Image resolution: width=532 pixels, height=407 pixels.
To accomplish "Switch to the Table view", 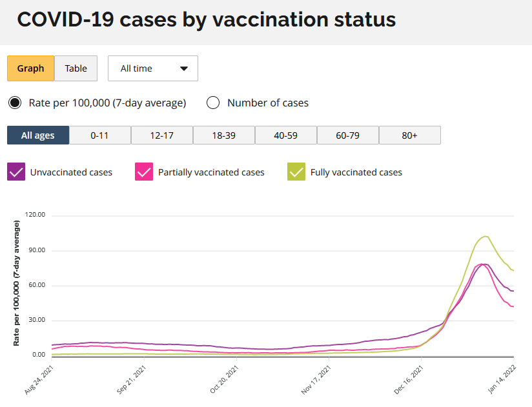I will pyautogui.click(x=76, y=68).
